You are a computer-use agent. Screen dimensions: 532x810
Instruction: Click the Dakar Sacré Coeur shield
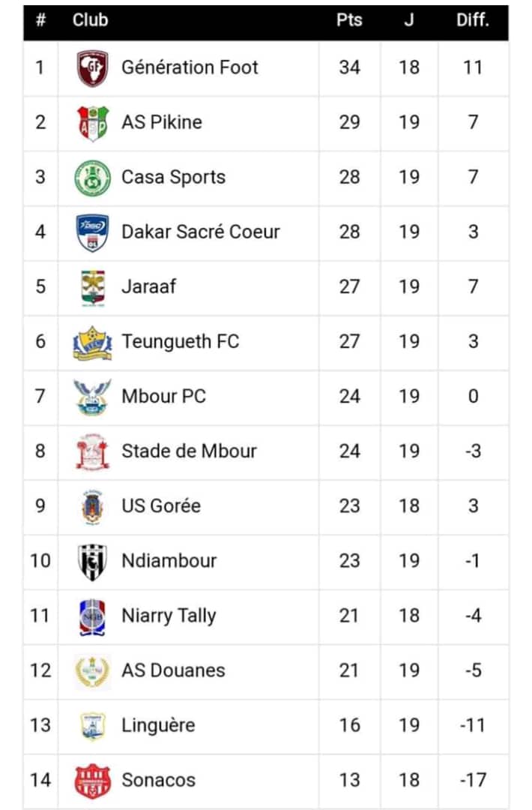(x=93, y=232)
